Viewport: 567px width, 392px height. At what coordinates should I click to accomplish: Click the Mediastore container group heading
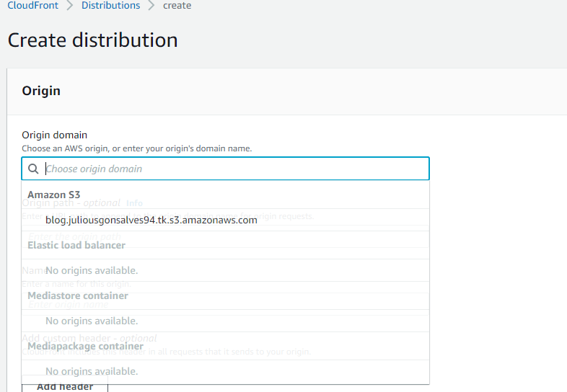click(x=78, y=296)
